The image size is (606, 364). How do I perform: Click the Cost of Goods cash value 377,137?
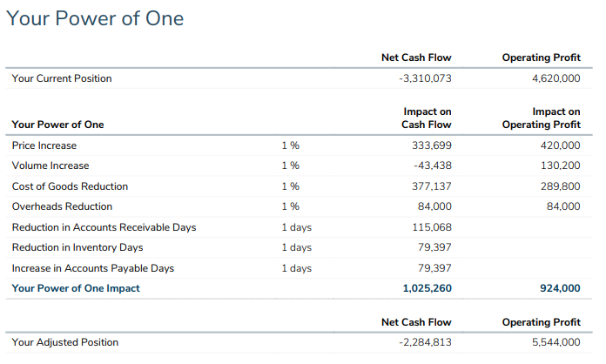tap(432, 186)
